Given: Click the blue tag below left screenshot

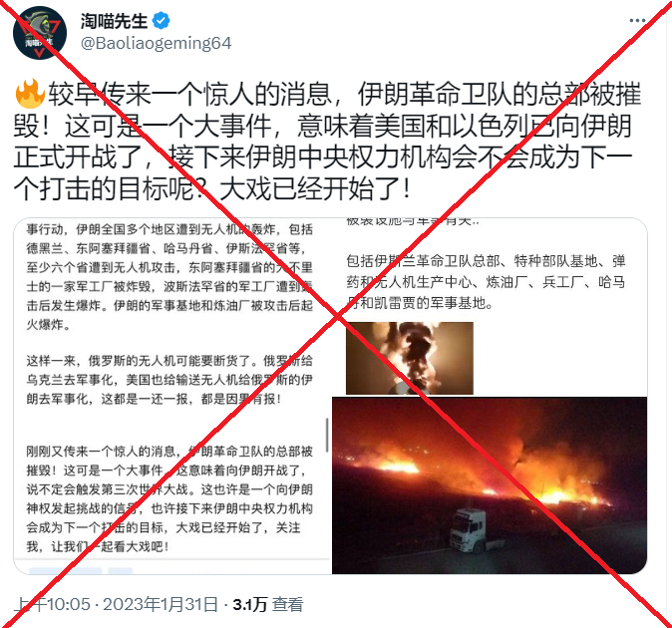Looking at the screenshot, I should coord(65,570).
